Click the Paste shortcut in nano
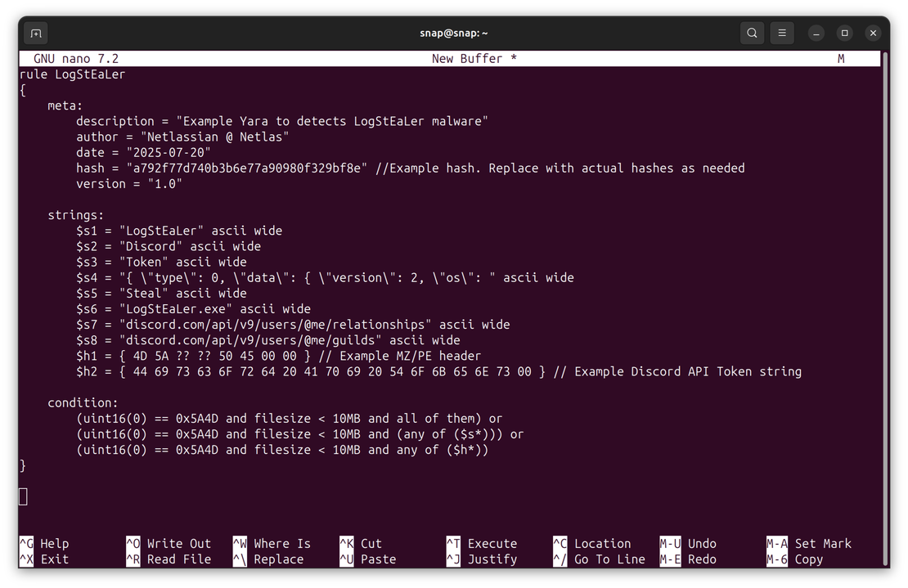 pos(378,559)
